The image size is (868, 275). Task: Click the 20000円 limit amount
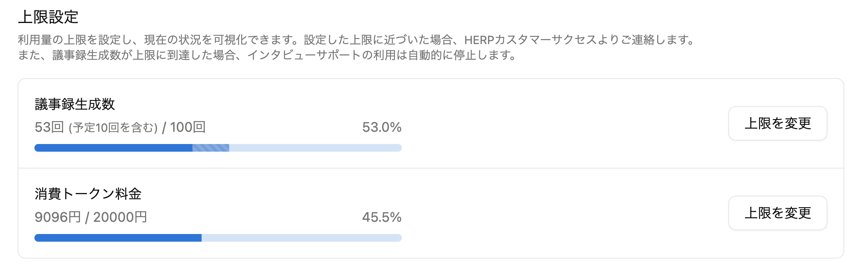coord(120,217)
